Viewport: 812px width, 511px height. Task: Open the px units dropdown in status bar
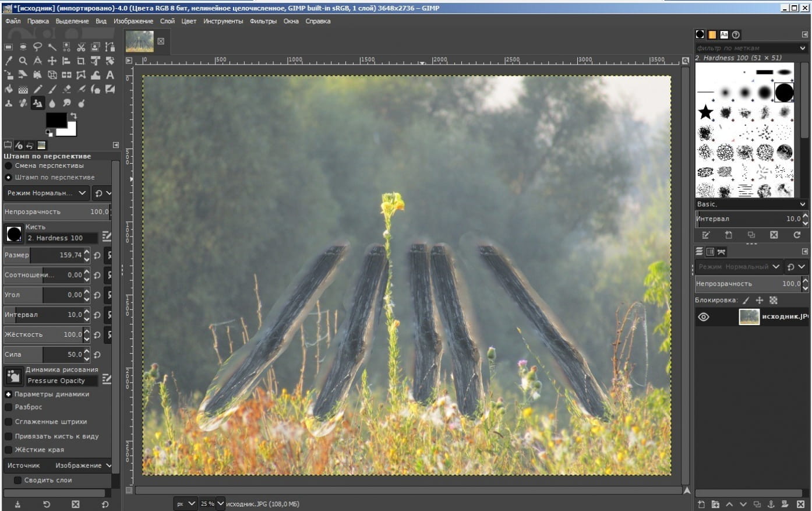(x=186, y=503)
